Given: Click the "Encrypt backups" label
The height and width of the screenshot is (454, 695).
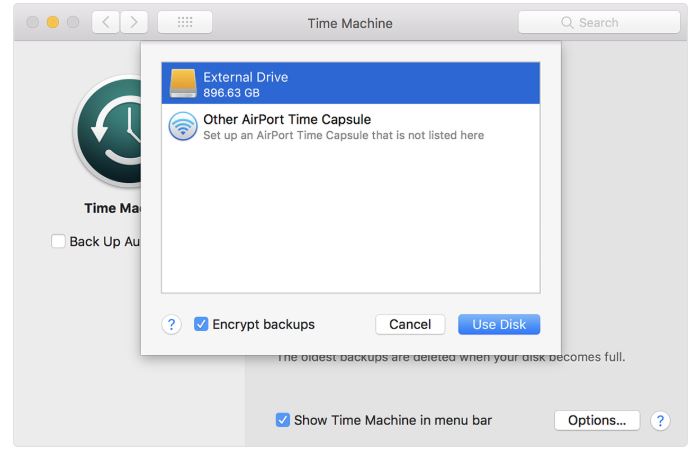Looking at the screenshot, I should coord(263,325).
